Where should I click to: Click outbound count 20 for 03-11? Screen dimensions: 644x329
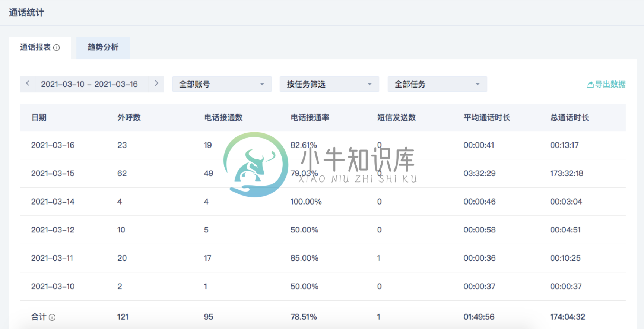point(122,258)
